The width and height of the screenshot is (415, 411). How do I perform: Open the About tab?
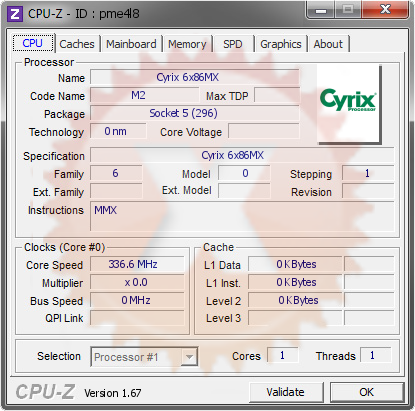328,44
